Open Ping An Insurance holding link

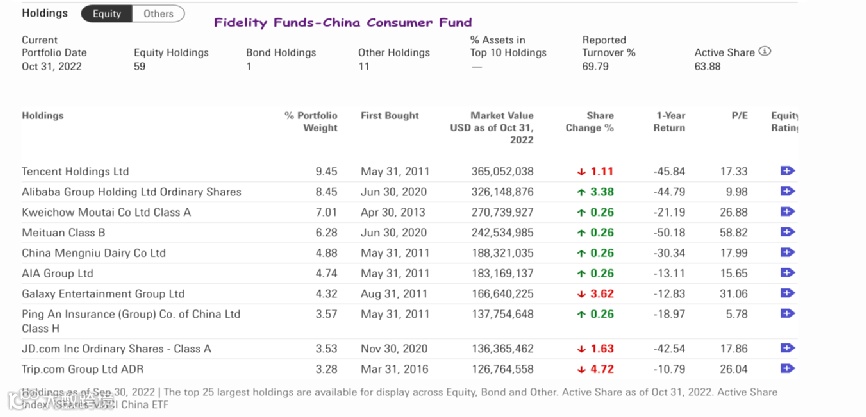[131, 314]
